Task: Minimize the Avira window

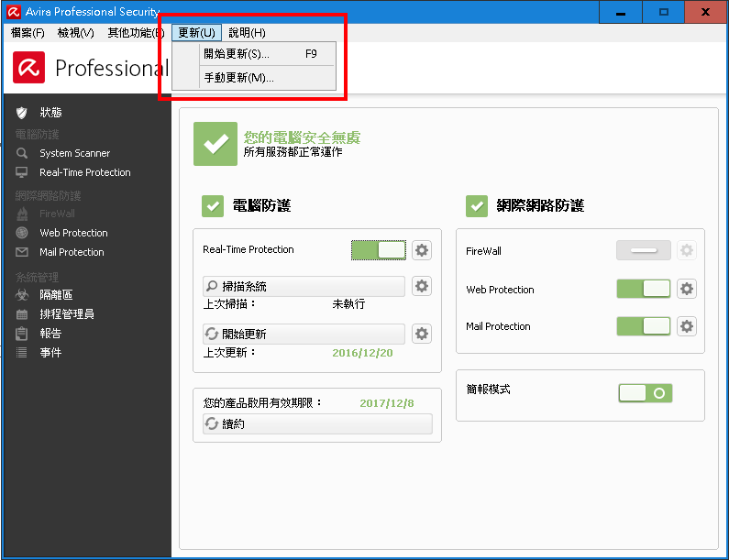Action: [x=621, y=12]
